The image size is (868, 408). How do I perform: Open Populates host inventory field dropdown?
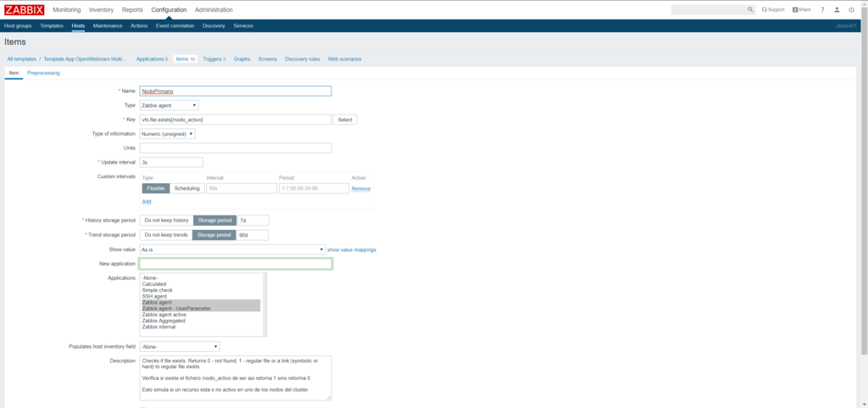(180, 346)
